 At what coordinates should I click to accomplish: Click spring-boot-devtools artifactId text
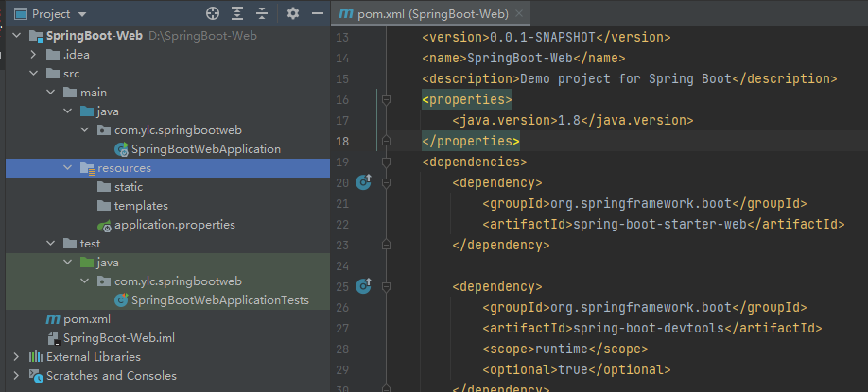click(649, 328)
